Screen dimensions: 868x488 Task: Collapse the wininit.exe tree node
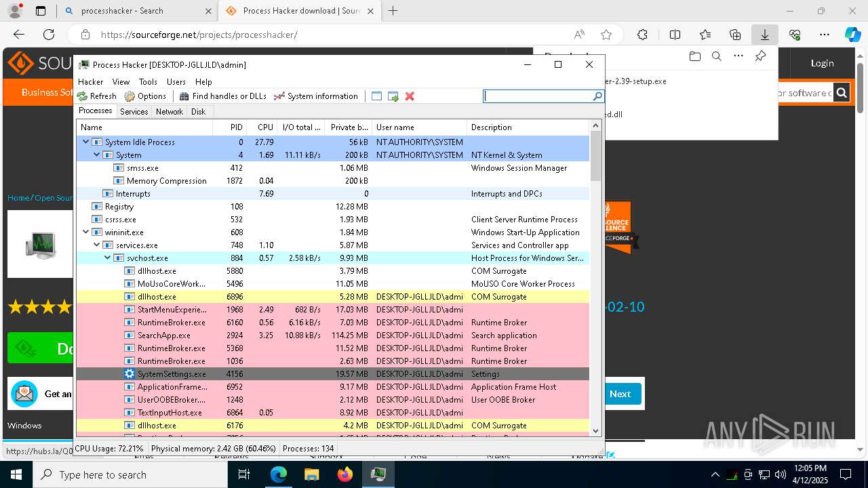coord(85,232)
